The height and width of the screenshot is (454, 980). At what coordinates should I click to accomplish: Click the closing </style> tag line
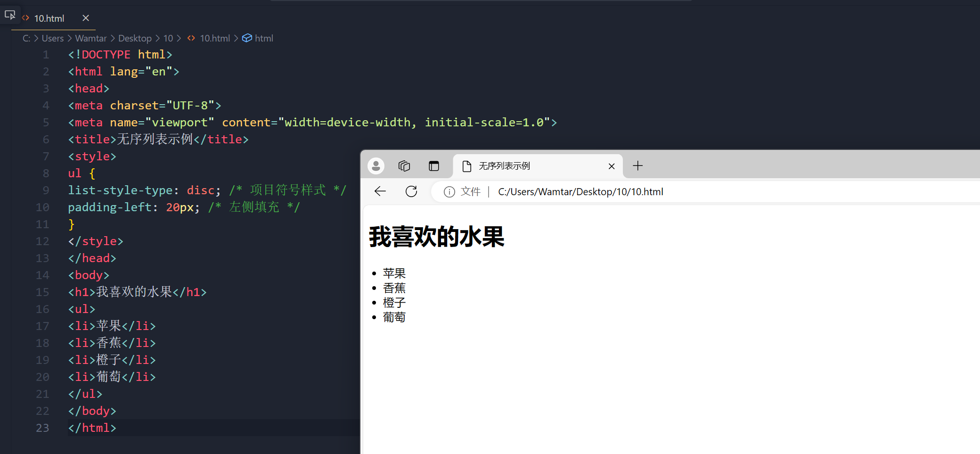[x=96, y=241]
